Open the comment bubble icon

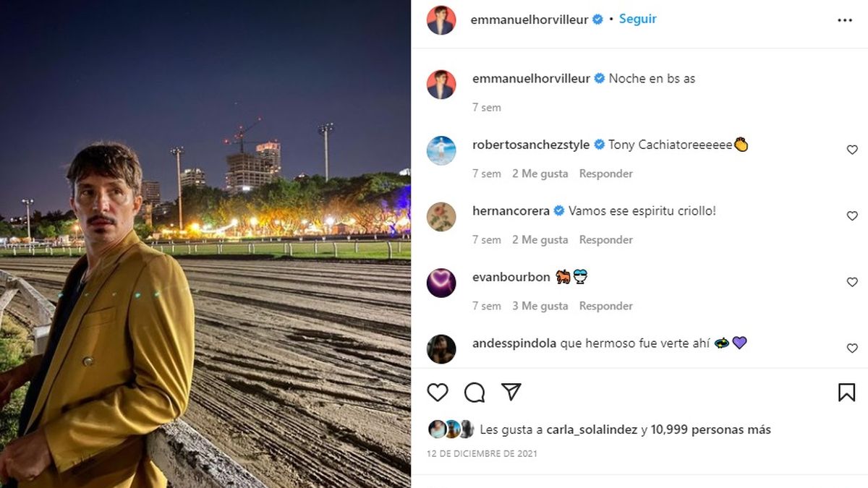[475, 393]
